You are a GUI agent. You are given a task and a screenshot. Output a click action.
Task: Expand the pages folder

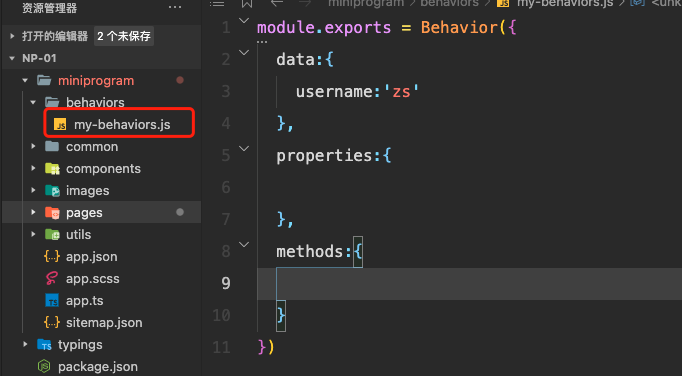33,212
